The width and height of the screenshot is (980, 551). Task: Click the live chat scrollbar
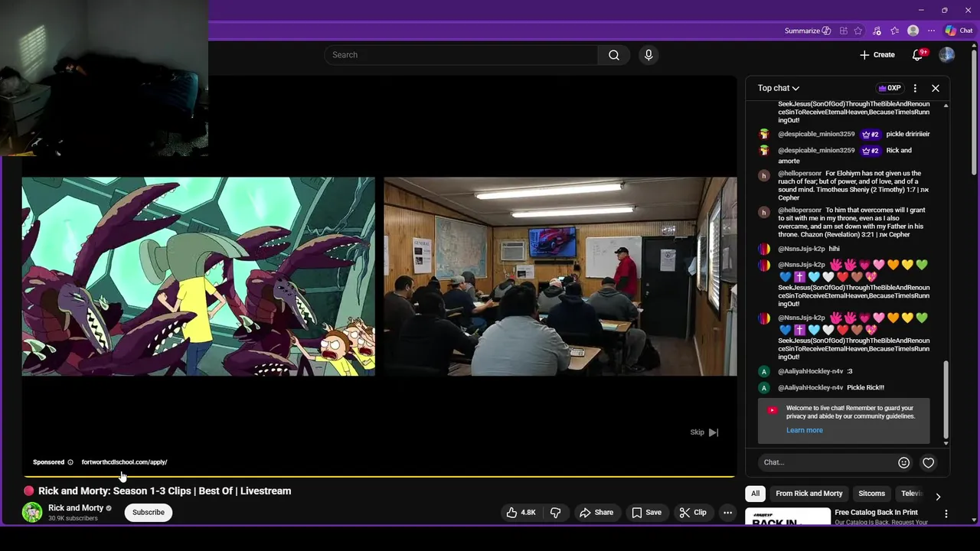point(946,399)
